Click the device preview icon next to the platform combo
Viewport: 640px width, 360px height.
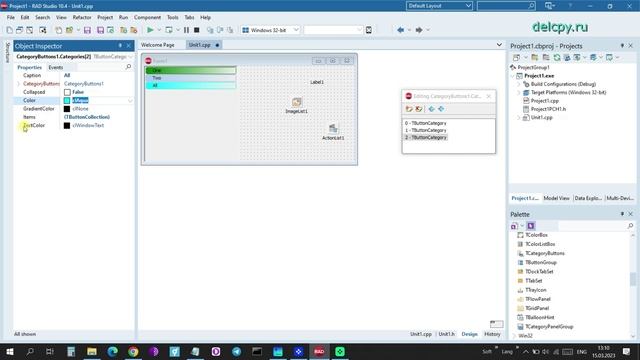tap(369, 30)
